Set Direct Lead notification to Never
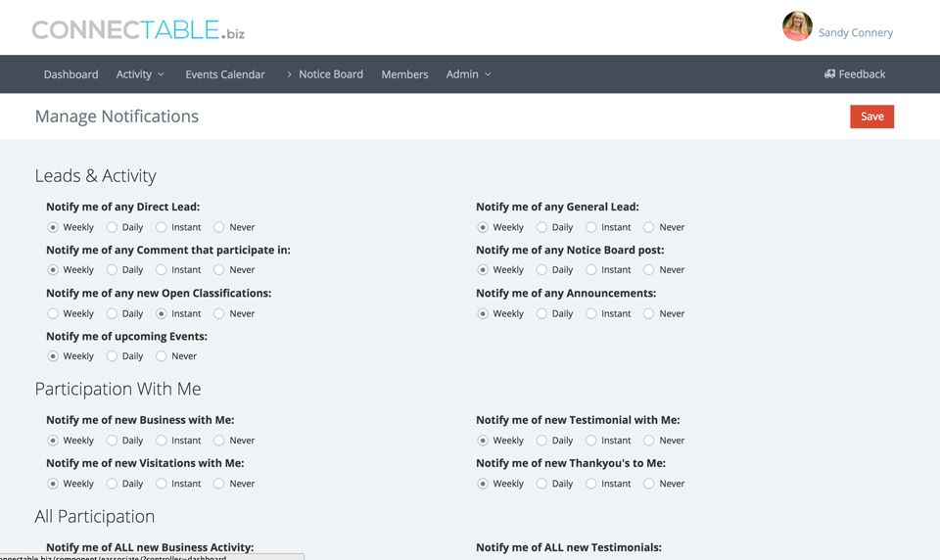Screen dimensions: 940x560 pyautogui.click(x=218, y=227)
